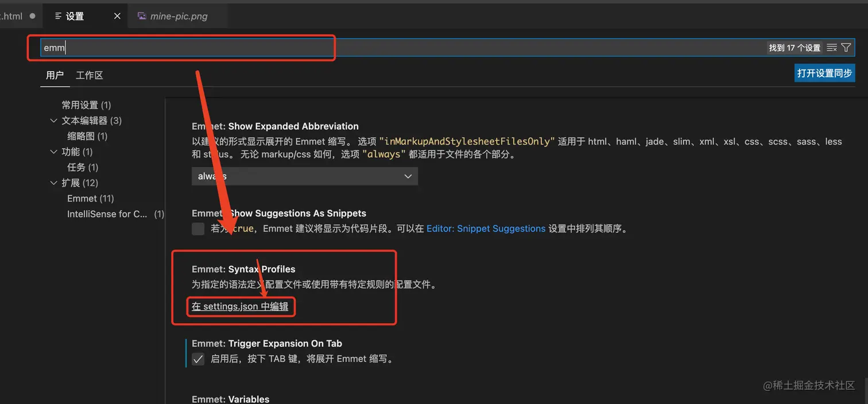Collapse the 功能 (1) tree section

pos(54,151)
